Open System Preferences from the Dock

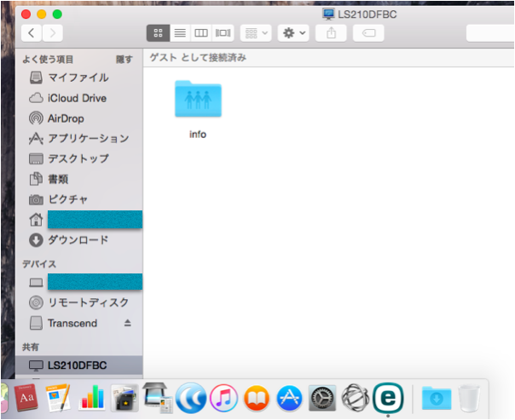click(322, 399)
